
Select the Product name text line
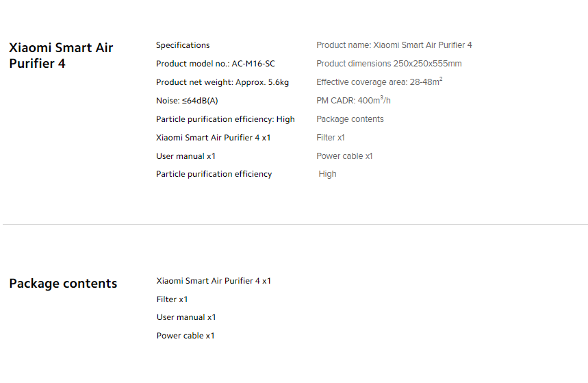point(394,45)
